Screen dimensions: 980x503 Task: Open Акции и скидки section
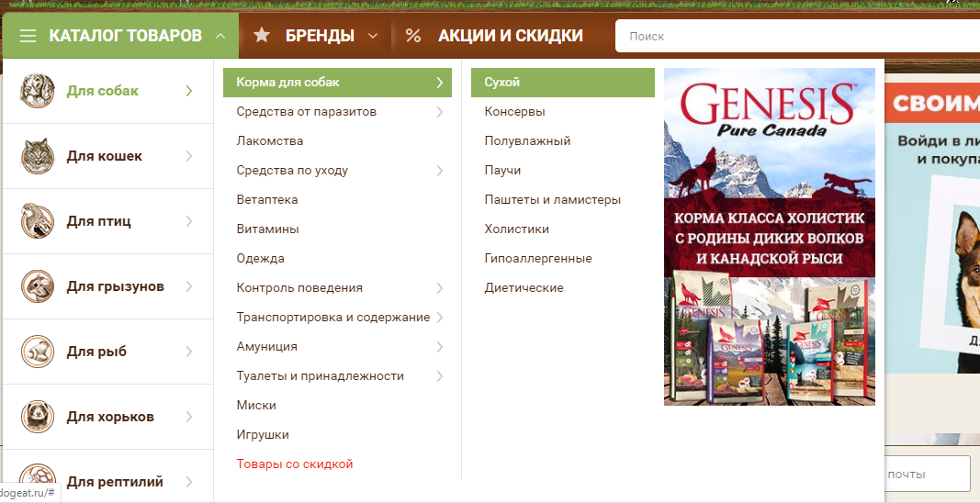(x=510, y=36)
